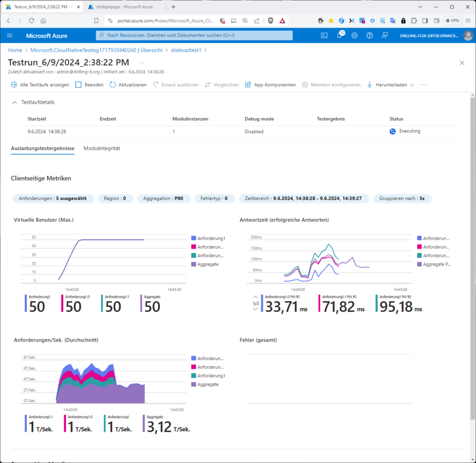Open the feedback icon in the header

[385, 35]
